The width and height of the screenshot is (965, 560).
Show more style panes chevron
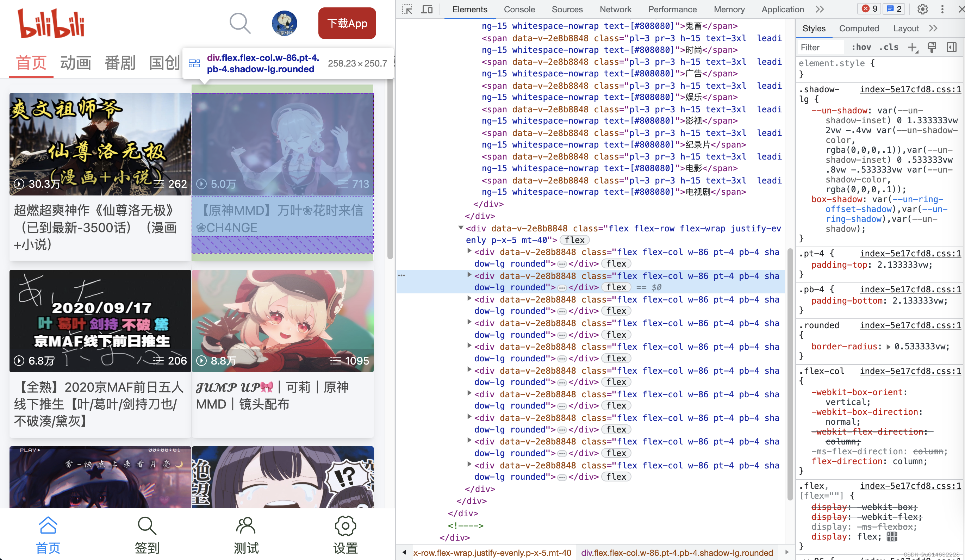pyautogui.click(x=933, y=28)
